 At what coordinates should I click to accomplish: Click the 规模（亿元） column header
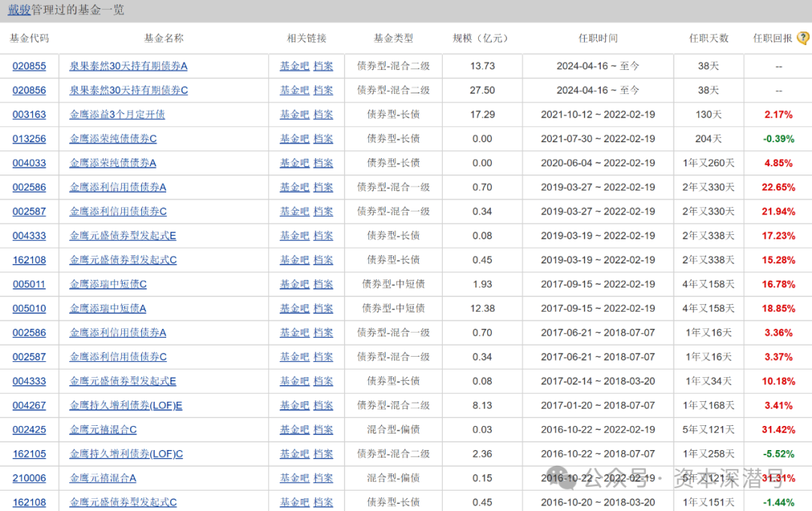click(x=481, y=38)
